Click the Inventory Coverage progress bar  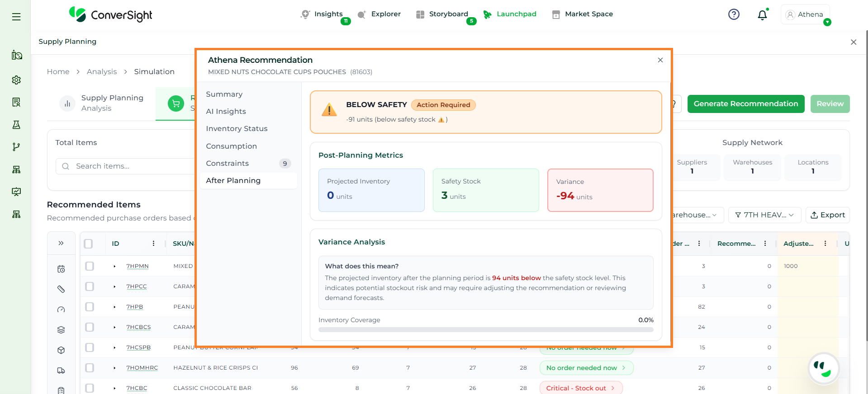click(x=485, y=330)
